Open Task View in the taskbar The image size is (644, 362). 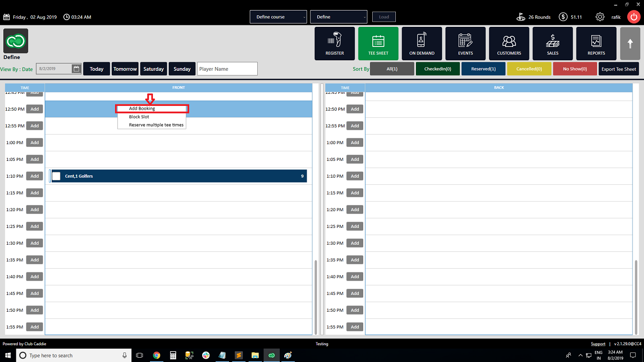point(139,355)
